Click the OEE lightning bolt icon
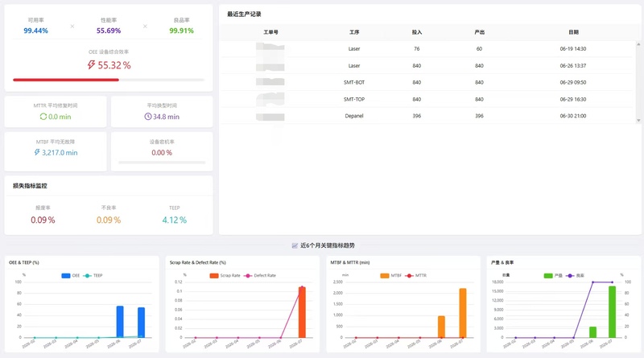 pyautogui.click(x=91, y=65)
